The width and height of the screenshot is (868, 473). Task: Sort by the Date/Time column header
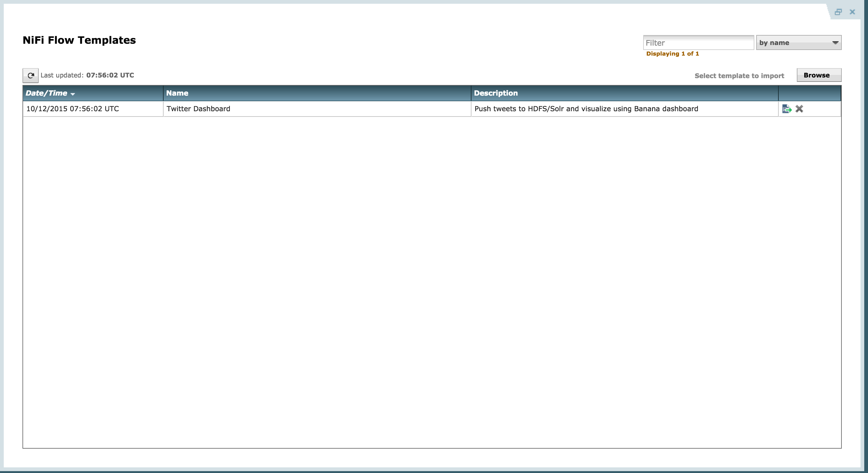pyautogui.click(x=47, y=93)
